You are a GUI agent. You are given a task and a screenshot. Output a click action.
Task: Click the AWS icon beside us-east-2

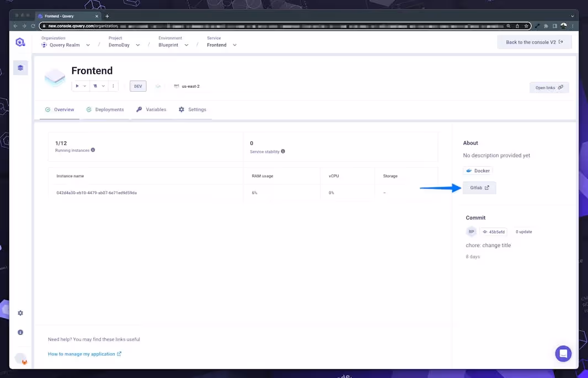(177, 86)
